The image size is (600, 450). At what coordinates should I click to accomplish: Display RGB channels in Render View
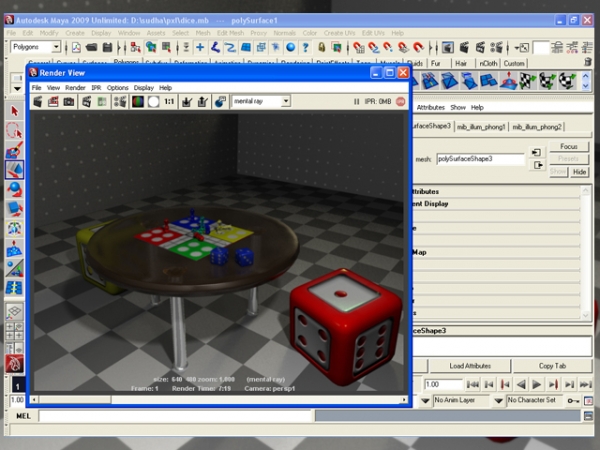138,102
